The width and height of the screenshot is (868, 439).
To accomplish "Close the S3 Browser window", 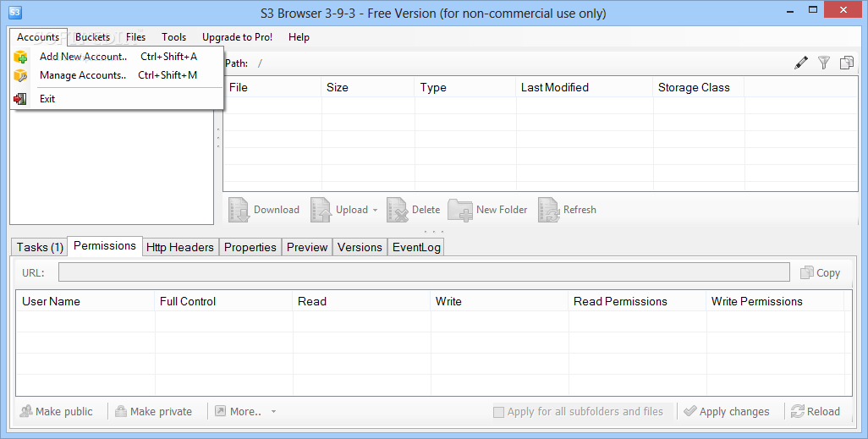I will point(843,9).
